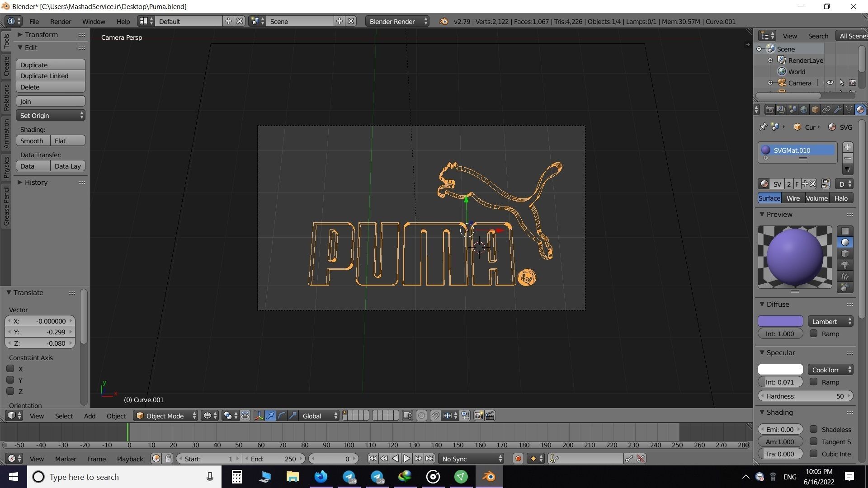Toggle the Camera visibility eye in outliner
The height and width of the screenshot is (488, 868).
click(x=830, y=83)
